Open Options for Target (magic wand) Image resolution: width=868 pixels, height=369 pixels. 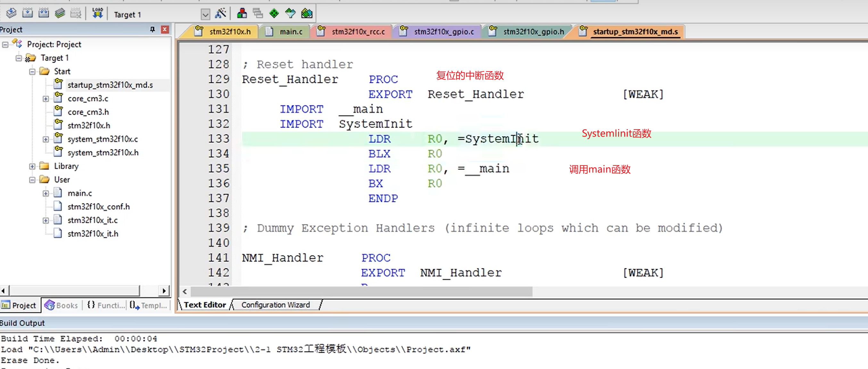pyautogui.click(x=221, y=13)
